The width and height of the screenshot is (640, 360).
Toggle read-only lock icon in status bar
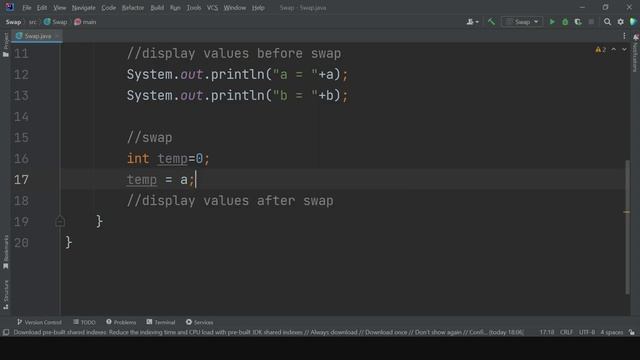point(632,333)
